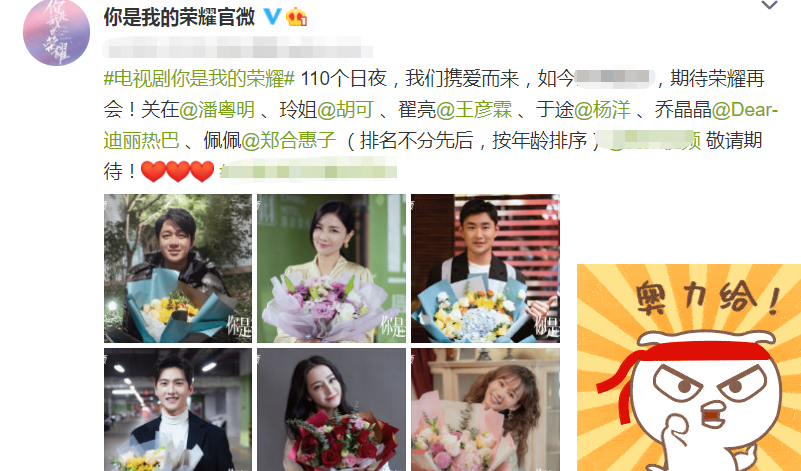Open photo of woman with pink bouquet
801x471 pixels.
tap(485, 410)
